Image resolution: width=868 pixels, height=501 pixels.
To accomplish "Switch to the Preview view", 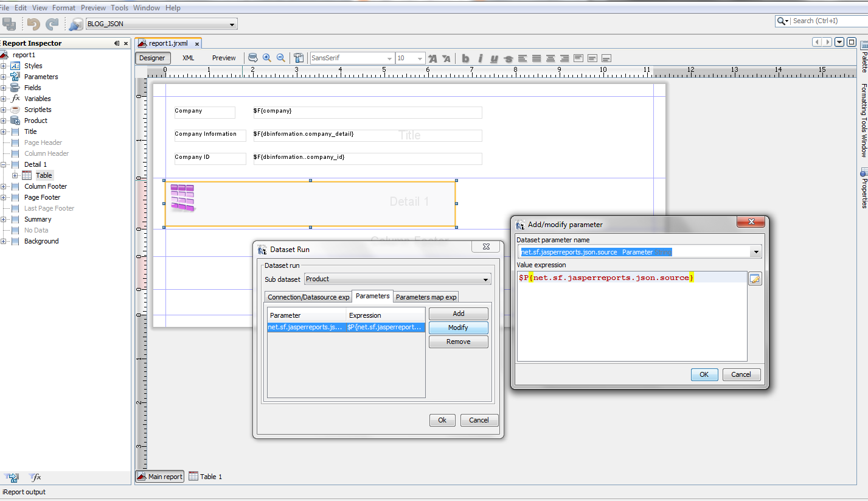I will click(224, 58).
